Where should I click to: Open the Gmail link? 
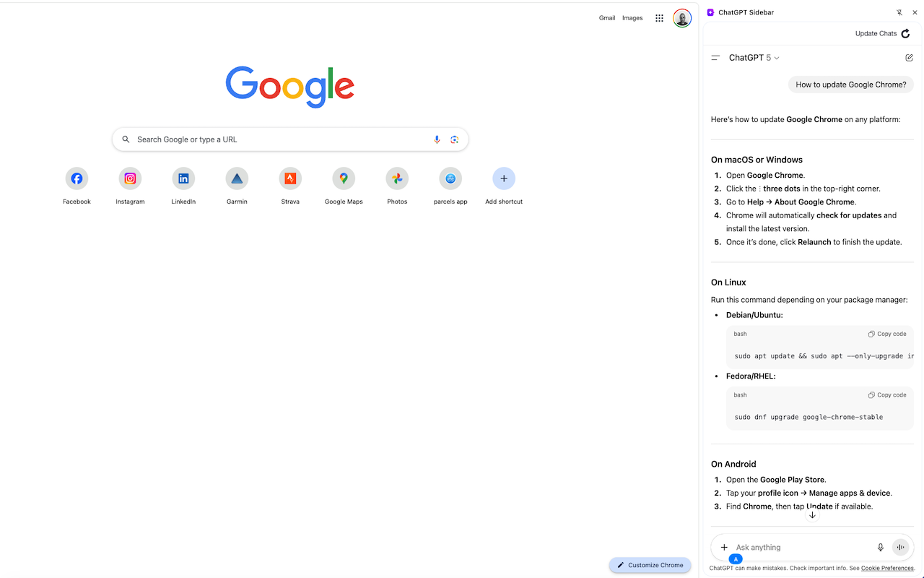click(607, 18)
